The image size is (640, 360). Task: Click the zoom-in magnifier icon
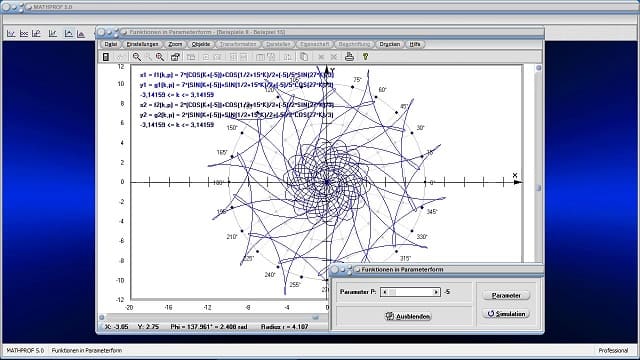(160, 57)
